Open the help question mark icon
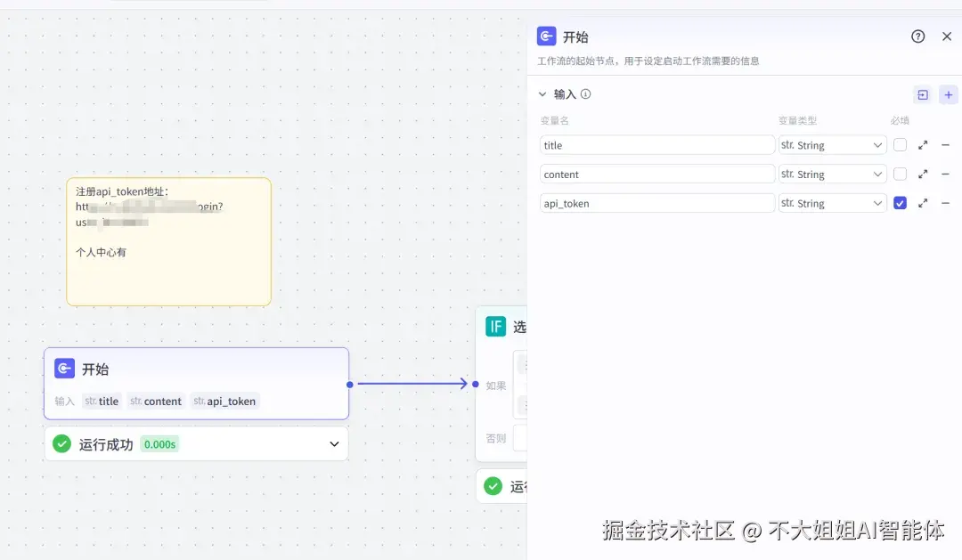Screen dimensions: 962x560 click(917, 36)
